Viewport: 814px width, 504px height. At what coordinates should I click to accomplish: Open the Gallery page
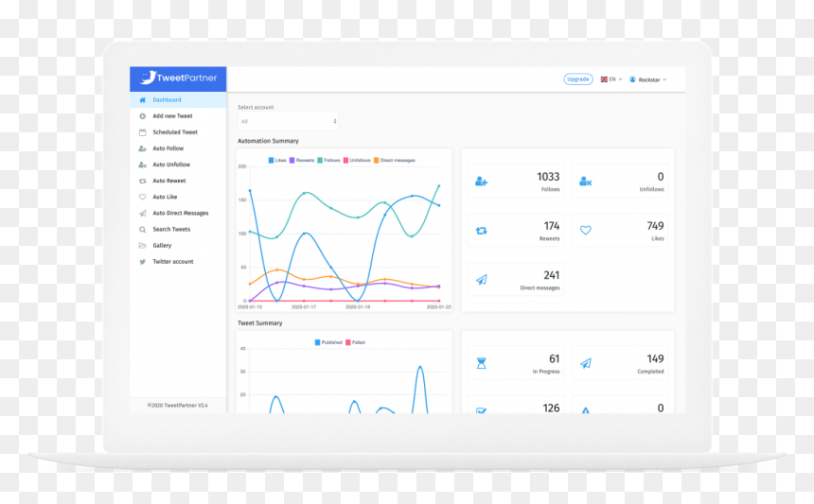(178, 245)
